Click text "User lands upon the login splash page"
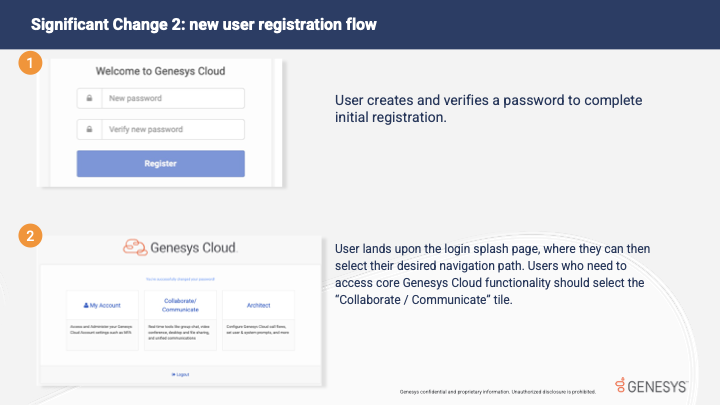 click(x=436, y=249)
